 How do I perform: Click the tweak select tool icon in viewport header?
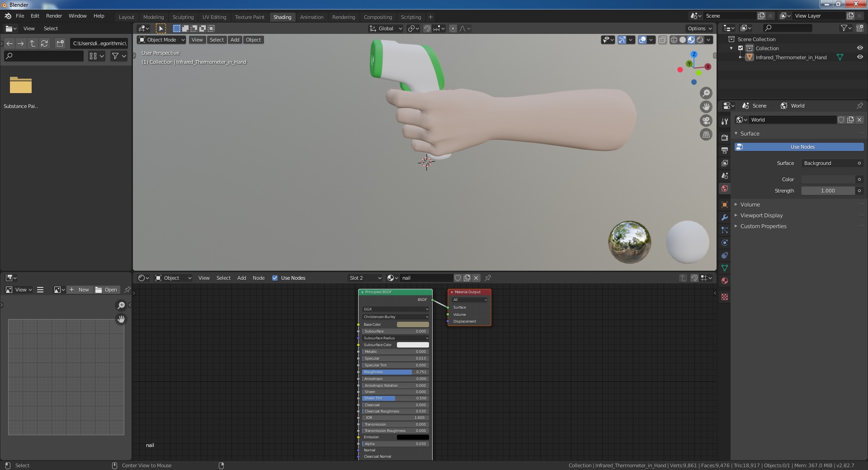click(x=160, y=28)
